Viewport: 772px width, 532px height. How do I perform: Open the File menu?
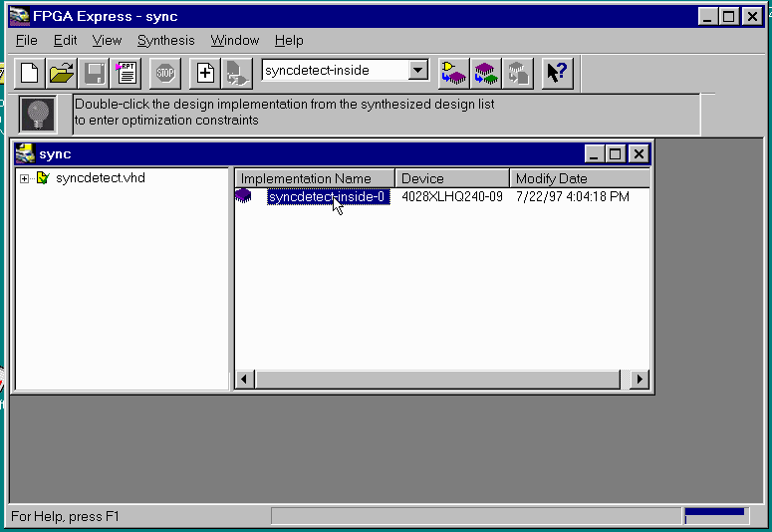[x=27, y=41]
